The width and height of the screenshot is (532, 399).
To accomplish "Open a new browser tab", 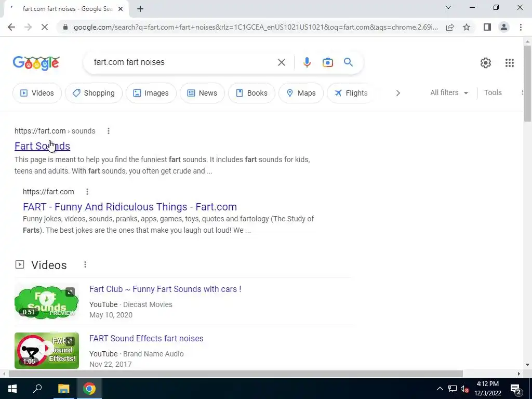I will (x=140, y=9).
